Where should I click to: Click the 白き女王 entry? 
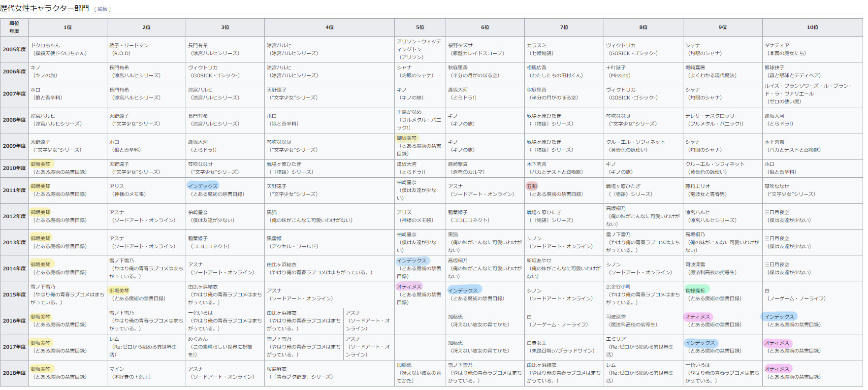[x=536, y=343]
